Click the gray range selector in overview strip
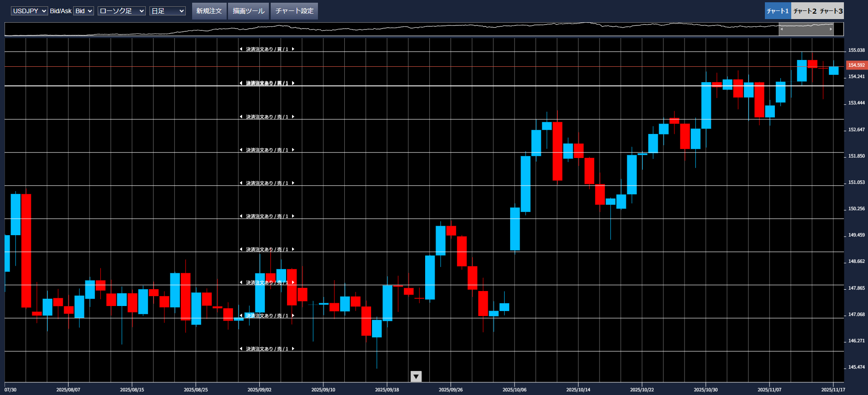868x395 pixels. 806,29
